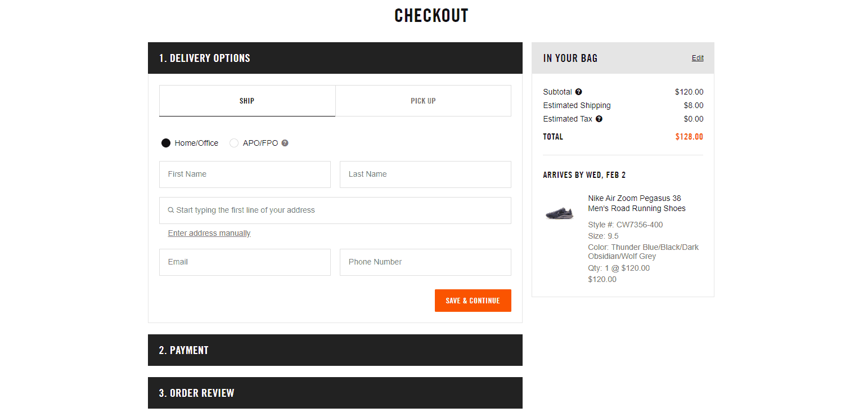Switch to the PICK UP tab

pos(423,101)
